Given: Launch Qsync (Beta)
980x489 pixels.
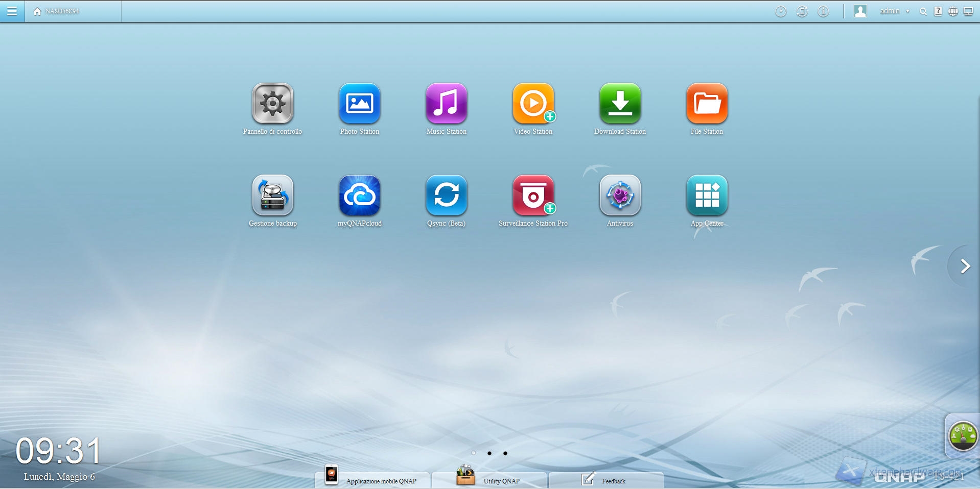Looking at the screenshot, I should (x=446, y=195).
